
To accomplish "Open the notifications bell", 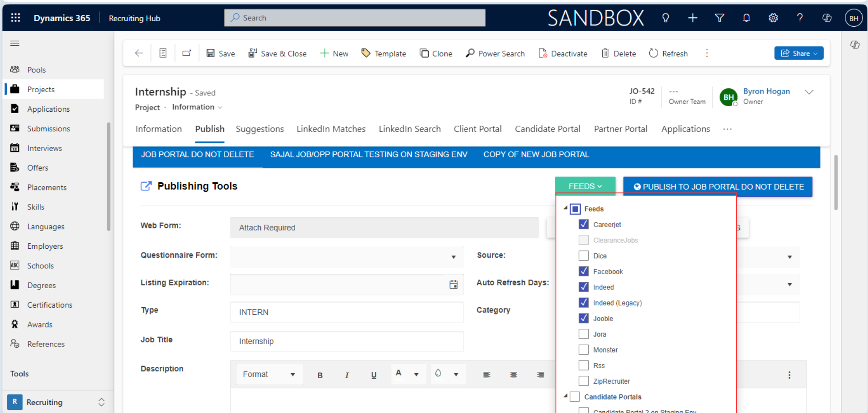I will pyautogui.click(x=746, y=18).
